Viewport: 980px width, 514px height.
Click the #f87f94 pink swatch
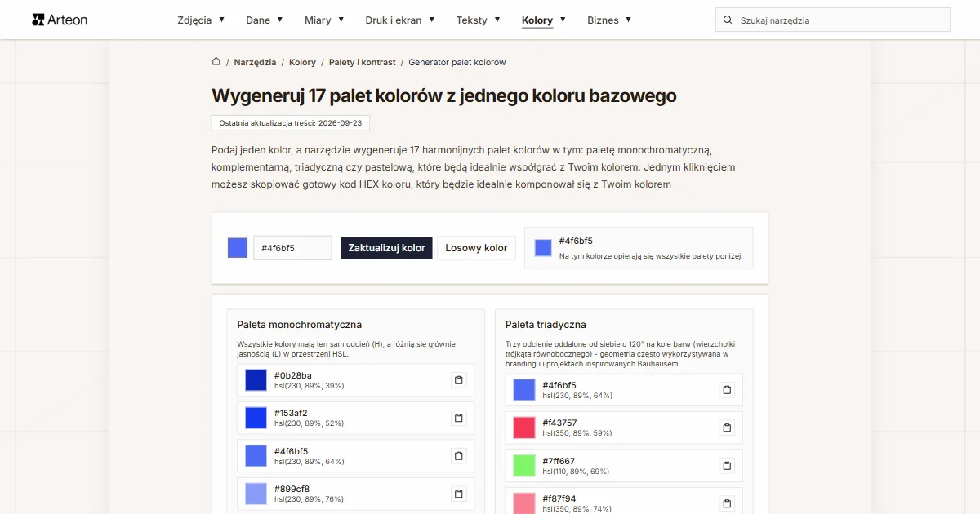click(523, 503)
